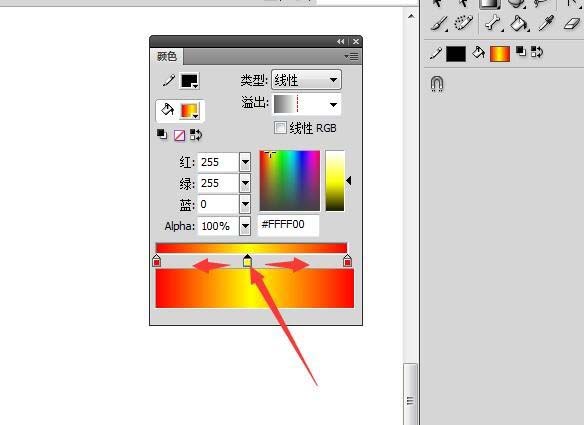Click toolbox Swap Colors button

537,52
